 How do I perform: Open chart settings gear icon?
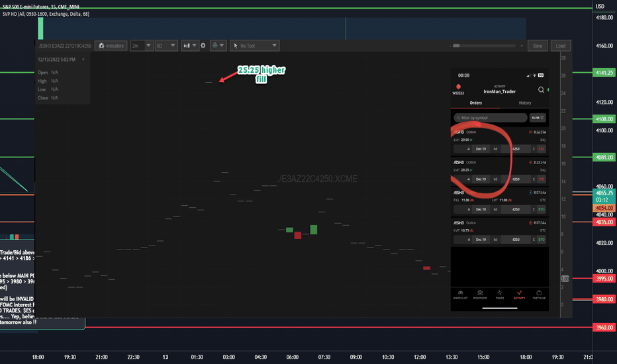(x=203, y=46)
